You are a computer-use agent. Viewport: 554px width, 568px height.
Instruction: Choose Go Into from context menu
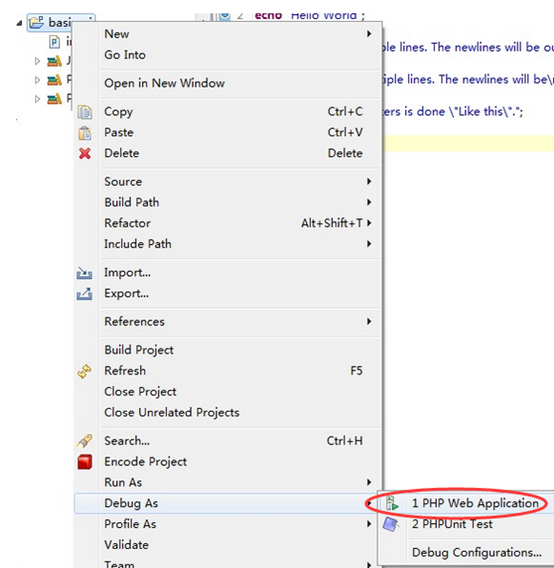tap(228, 55)
